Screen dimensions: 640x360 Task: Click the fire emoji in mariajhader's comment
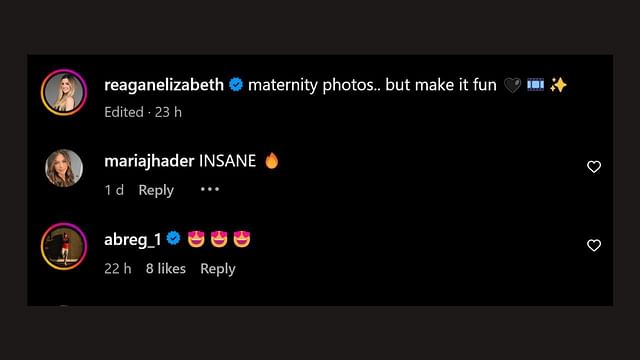271,160
